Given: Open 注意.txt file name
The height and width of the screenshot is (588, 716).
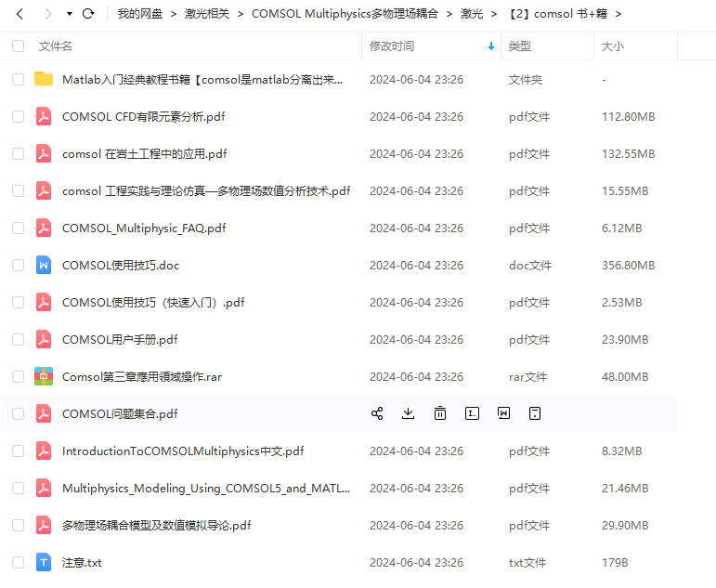Looking at the screenshot, I should [82, 562].
